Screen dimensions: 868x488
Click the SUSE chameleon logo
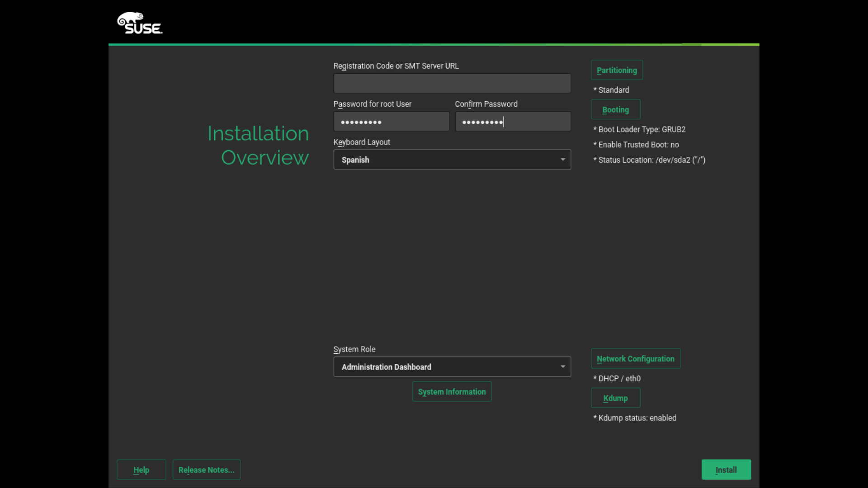[x=139, y=22]
